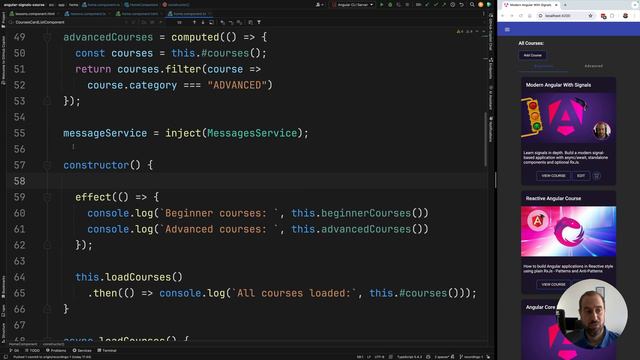The height and width of the screenshot is (360, 640).
Task: Open Search Everywhere magnifier in IDE toolbar
Action: (472, 5)
